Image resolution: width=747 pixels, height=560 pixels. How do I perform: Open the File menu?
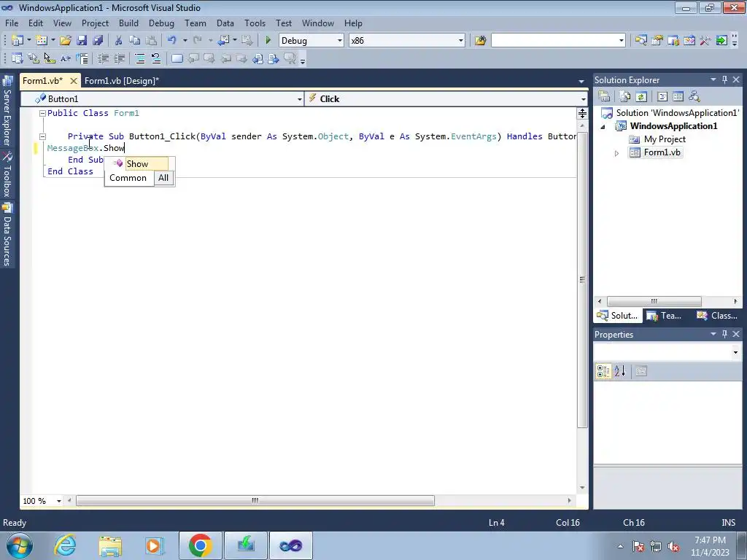(x=12, y=23)
